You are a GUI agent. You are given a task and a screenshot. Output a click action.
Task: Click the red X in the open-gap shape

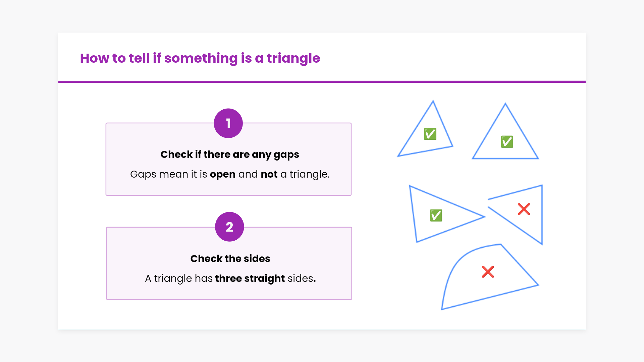coord(524,209)
